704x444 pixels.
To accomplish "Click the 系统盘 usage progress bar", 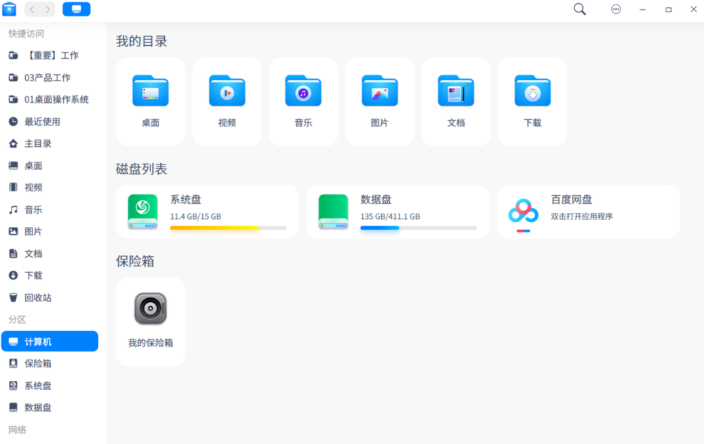I will (228, 228).
